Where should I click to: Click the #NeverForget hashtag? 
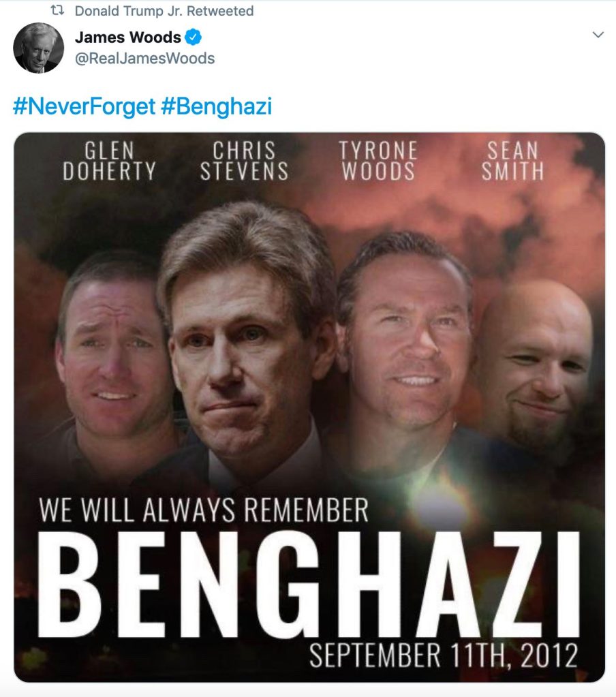point(84,107)
